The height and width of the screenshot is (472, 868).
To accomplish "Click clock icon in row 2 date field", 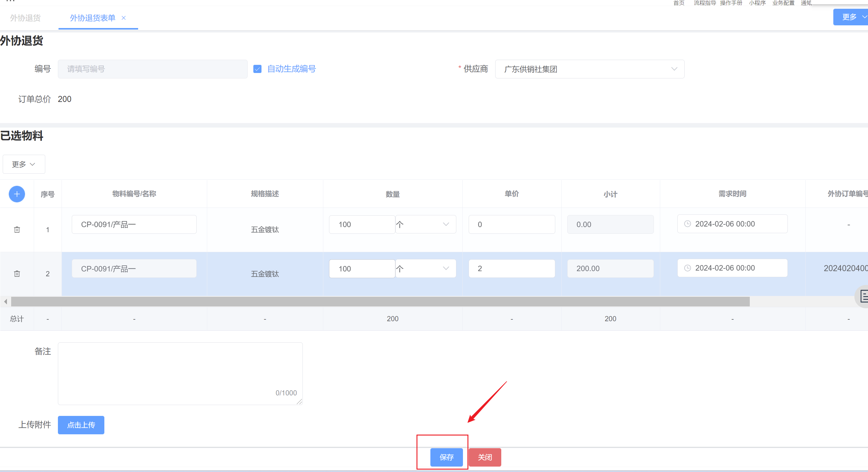I will (x=687, y=268).
